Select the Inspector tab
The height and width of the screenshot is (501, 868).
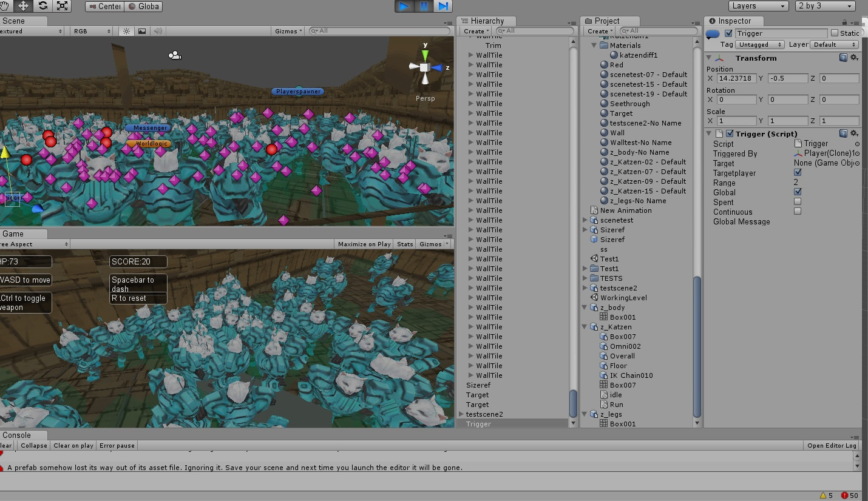(734, 21)
